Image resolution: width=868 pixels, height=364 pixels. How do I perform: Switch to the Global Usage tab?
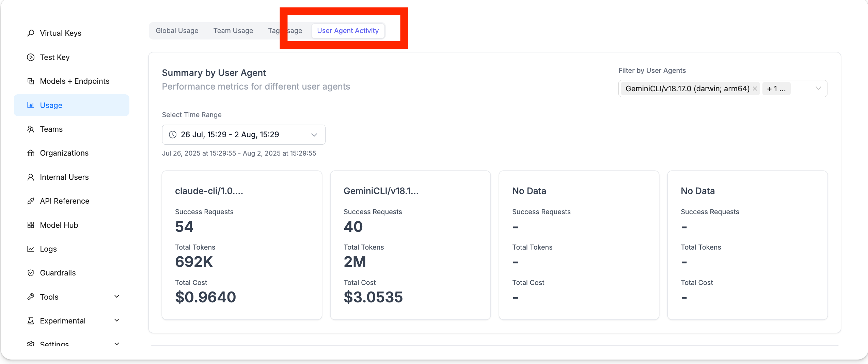[x=177, y=31]
